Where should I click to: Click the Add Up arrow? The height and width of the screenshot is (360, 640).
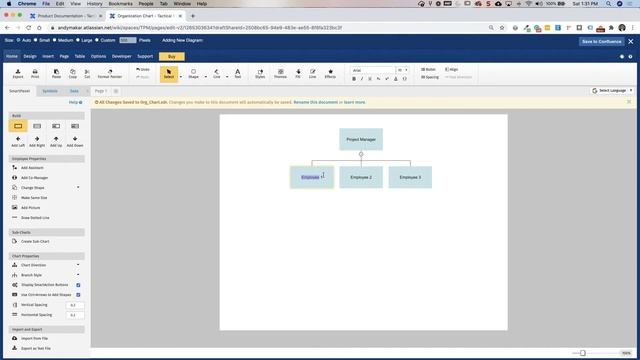coord(56,141)
